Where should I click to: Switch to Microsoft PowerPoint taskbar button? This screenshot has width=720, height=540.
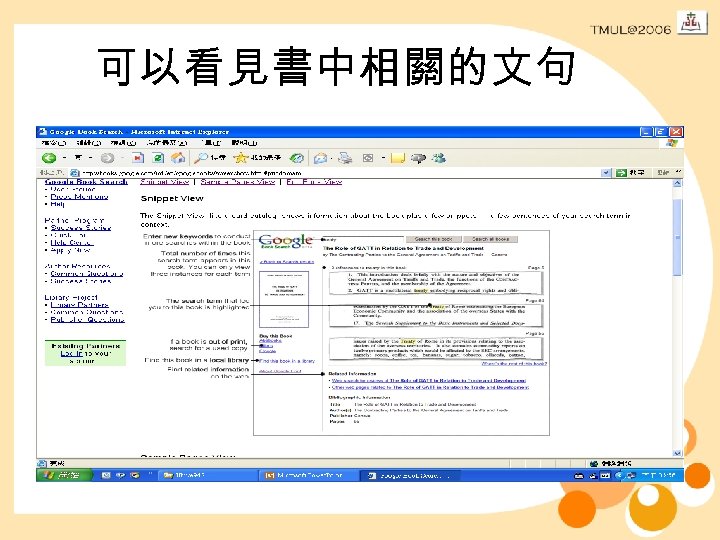click(x=308, y=475)
